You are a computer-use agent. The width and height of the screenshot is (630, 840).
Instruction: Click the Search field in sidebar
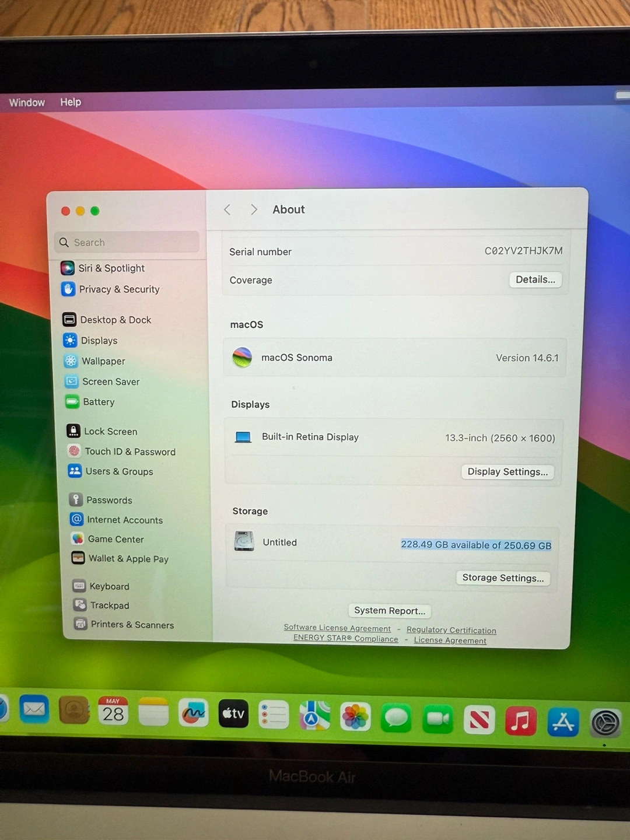(127, 243)
